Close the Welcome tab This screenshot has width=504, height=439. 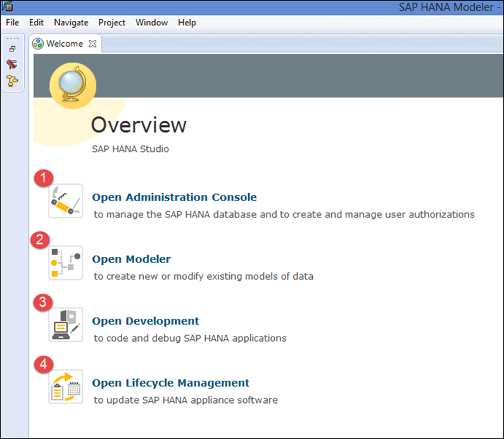click(x=92, y=44)
